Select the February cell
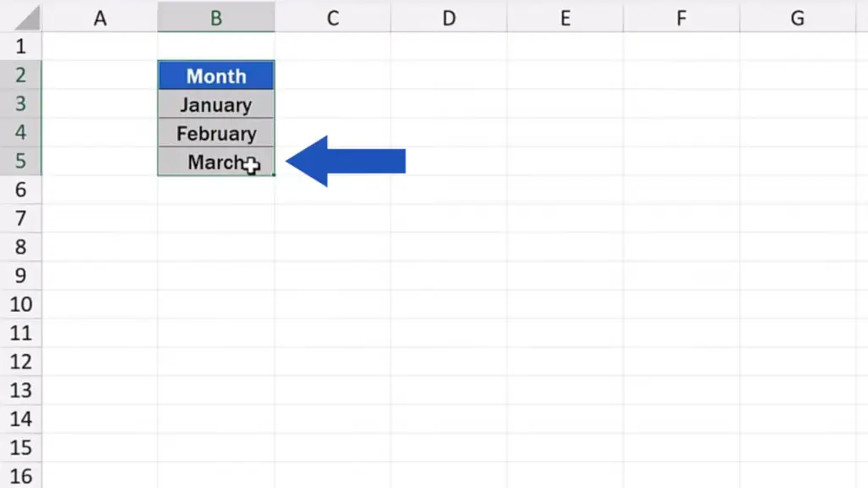This screenshot has height=488, width=868. (216, 133)
